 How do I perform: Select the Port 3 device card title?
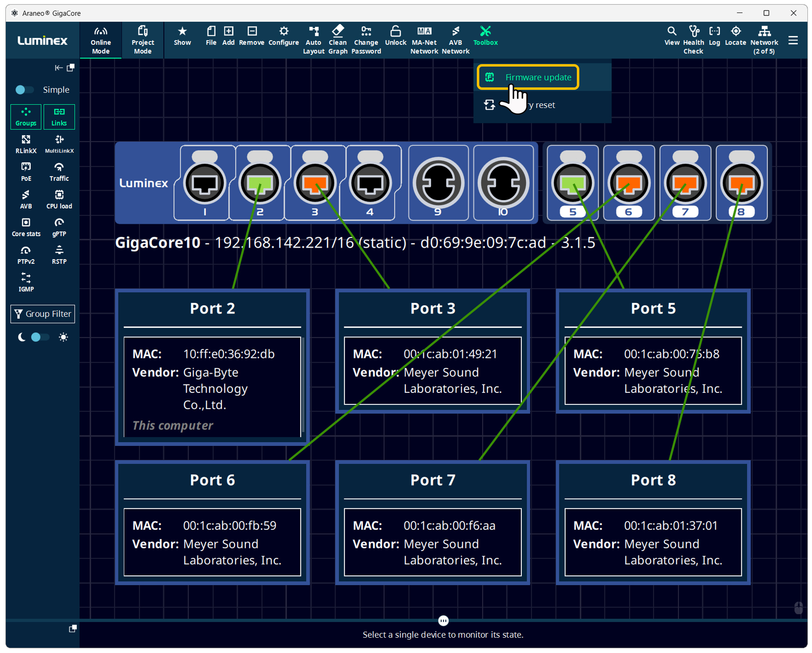click(x=433, y=309)
